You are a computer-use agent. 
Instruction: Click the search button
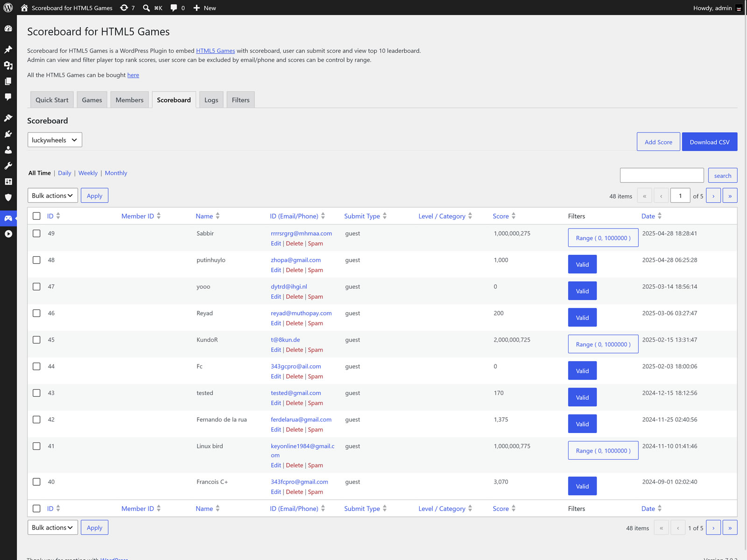[x=723, y=175]
